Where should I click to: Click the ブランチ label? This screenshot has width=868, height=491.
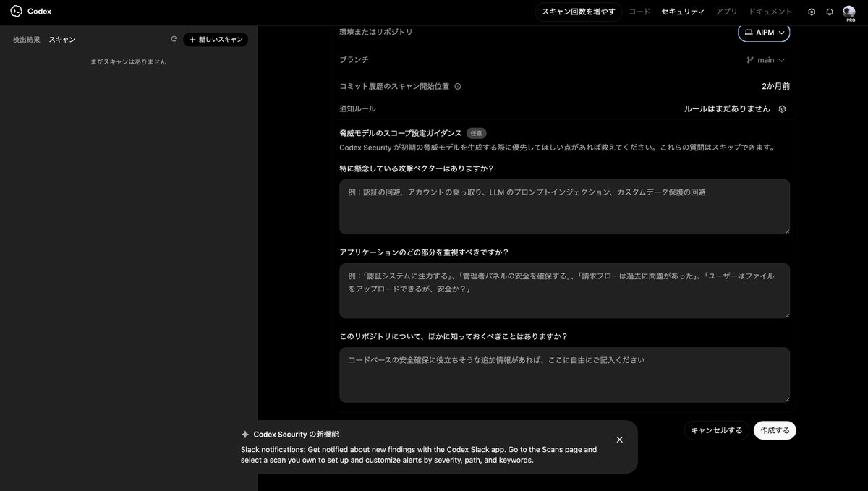click(x=354, y=59)
